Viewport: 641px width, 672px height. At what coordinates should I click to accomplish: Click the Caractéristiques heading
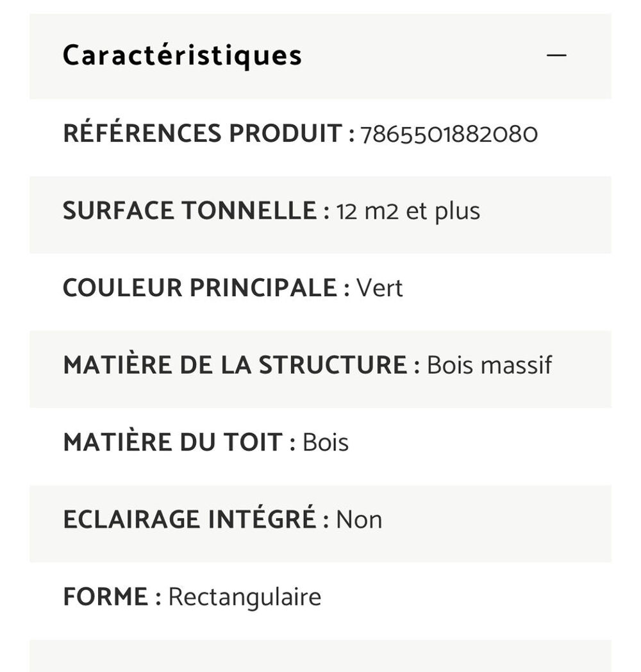tap(183, 56)
